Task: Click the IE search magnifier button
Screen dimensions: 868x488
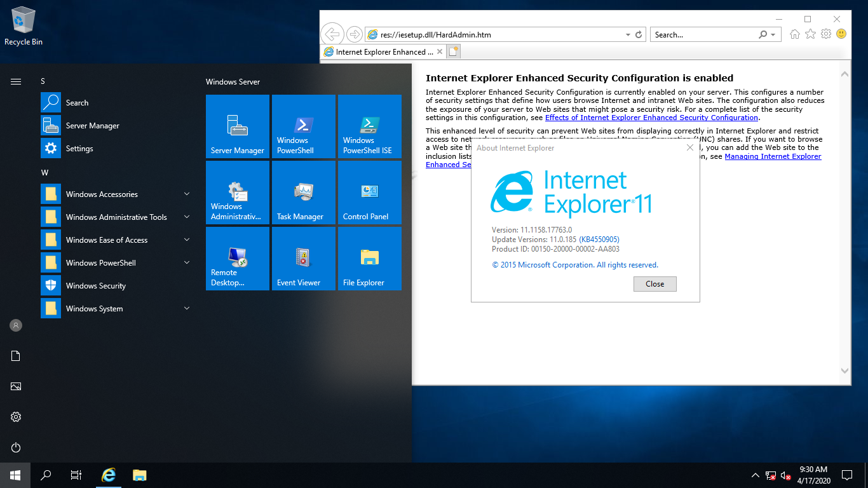Action: (x=763, y=35)
